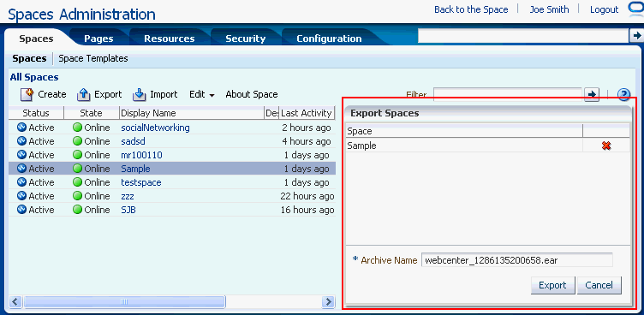Click Online green icon for sadsd
Screen dimensions: 644x315
point(77,141)
